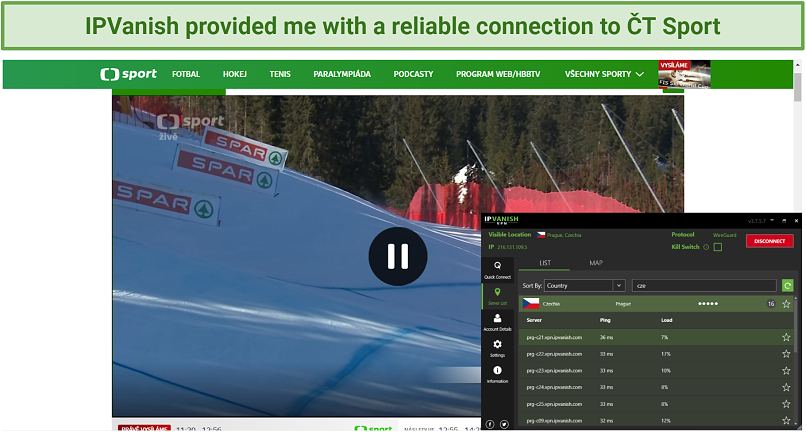Screen dimensions: 806x432
Task: Enable the Kill Switch checkbox
Action: click(x=718, y=247)
